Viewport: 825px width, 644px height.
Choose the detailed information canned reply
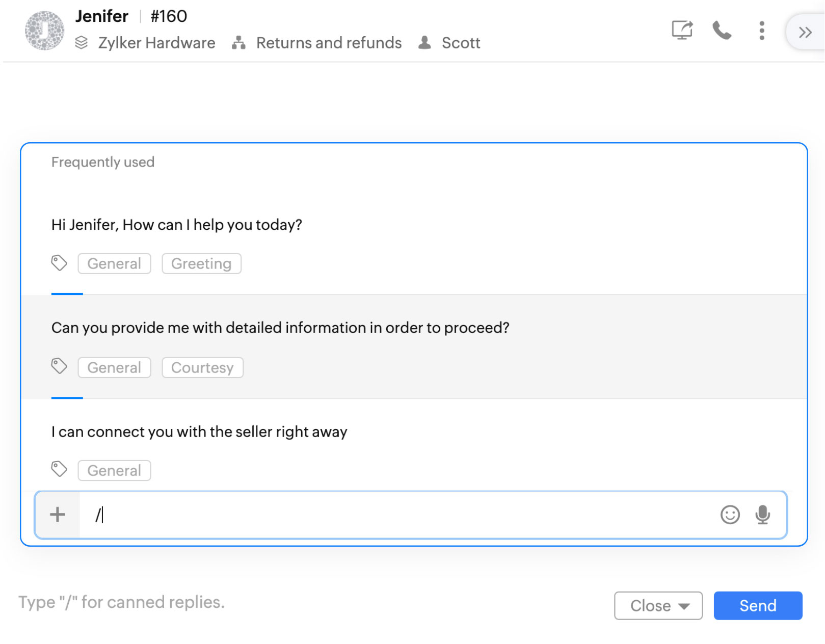280,328
